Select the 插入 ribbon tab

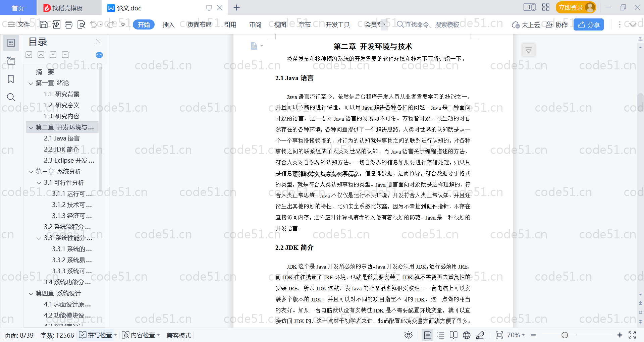[x=168, y=24]
